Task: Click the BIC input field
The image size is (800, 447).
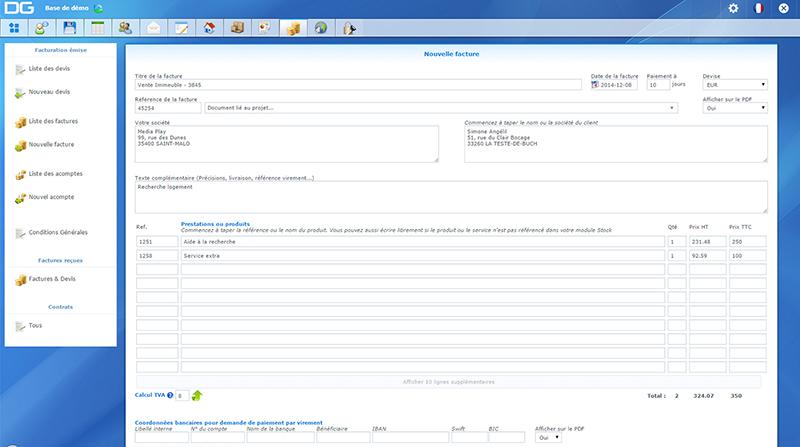Action: pos(507,438)
